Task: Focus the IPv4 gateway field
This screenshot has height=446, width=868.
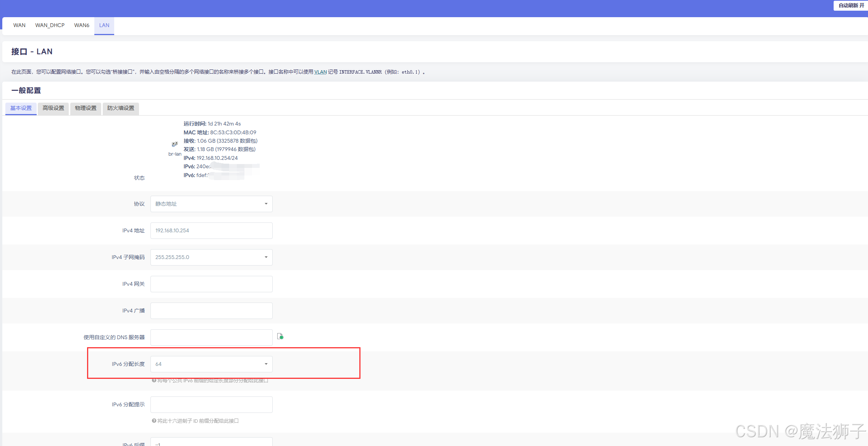Action: (211, 284)
